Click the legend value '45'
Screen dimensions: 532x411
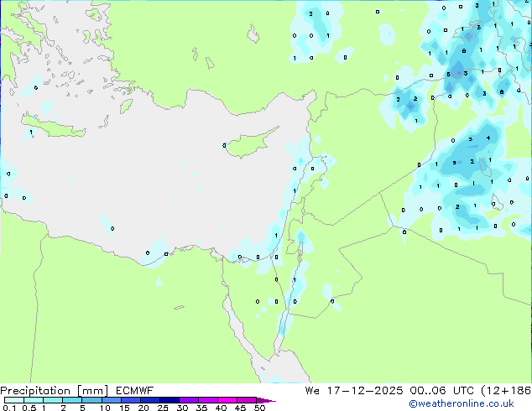pyautogui.click(x=241, y=408)
